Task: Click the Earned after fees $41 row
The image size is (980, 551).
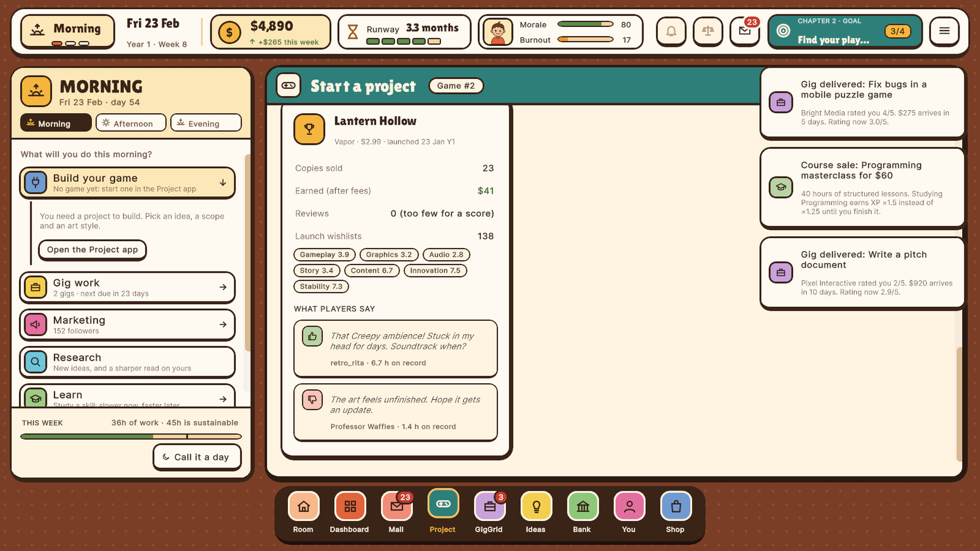Action: point(395,191)
